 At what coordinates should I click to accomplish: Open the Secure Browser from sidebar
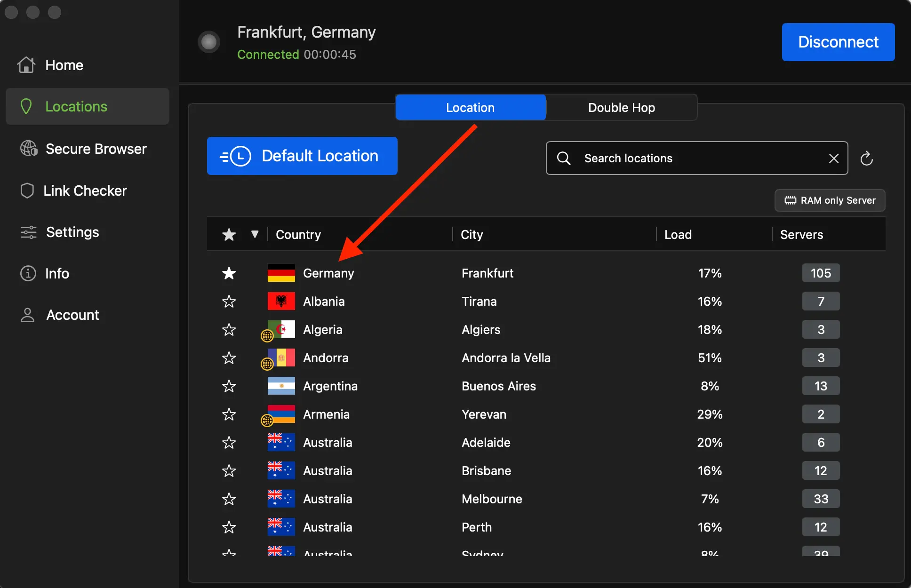[x=28, y=149]
